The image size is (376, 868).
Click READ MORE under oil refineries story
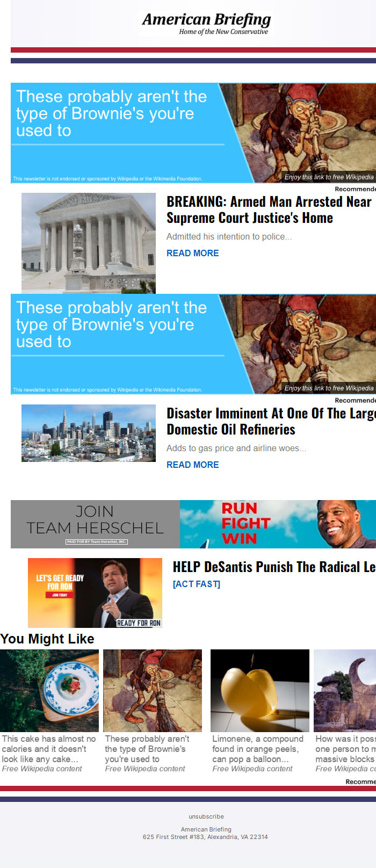click(192, 465)
